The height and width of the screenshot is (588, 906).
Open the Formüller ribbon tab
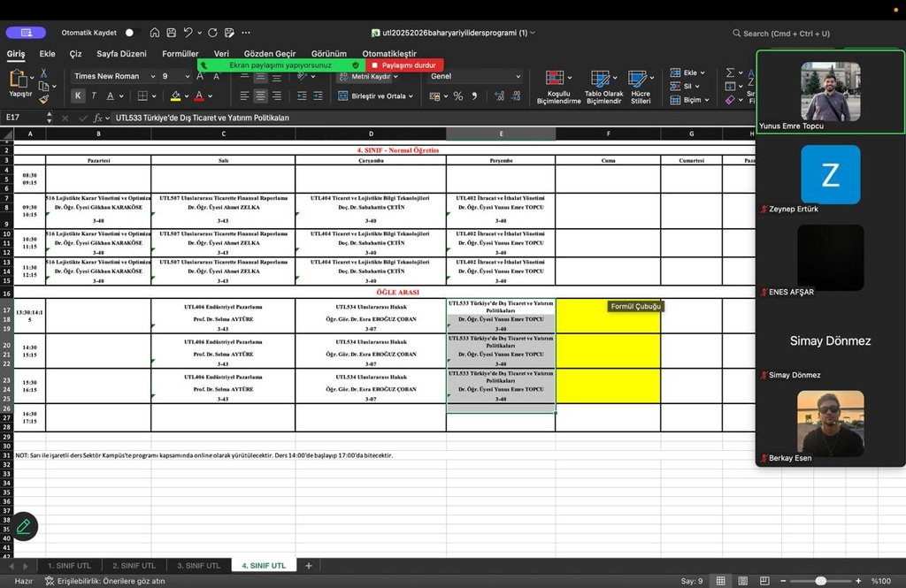(180, 54)
